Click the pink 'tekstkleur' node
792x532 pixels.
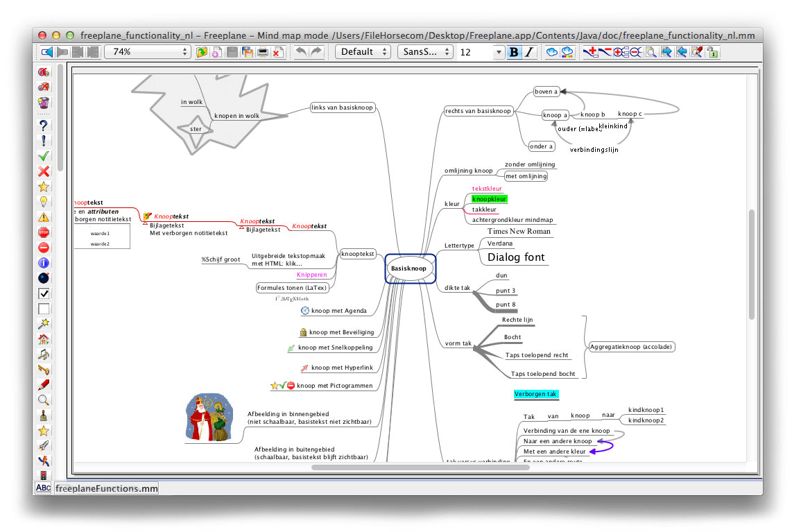coord(487,189)
